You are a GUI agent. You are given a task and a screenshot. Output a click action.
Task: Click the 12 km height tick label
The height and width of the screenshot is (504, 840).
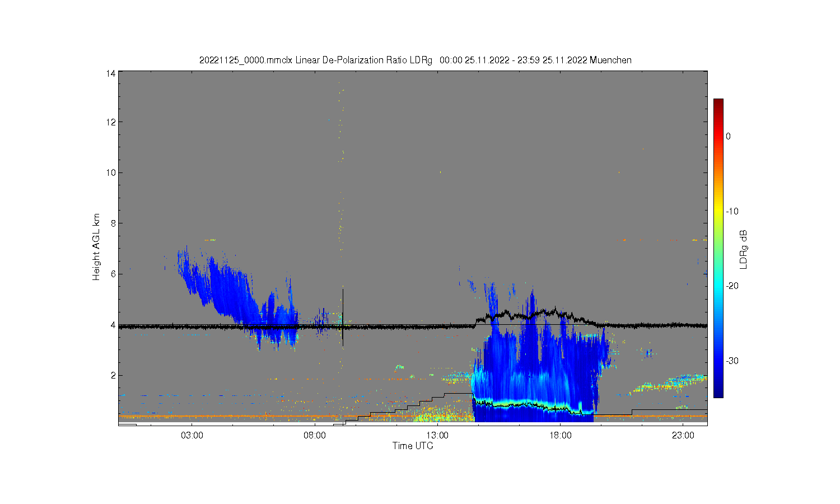coord(111,122)
